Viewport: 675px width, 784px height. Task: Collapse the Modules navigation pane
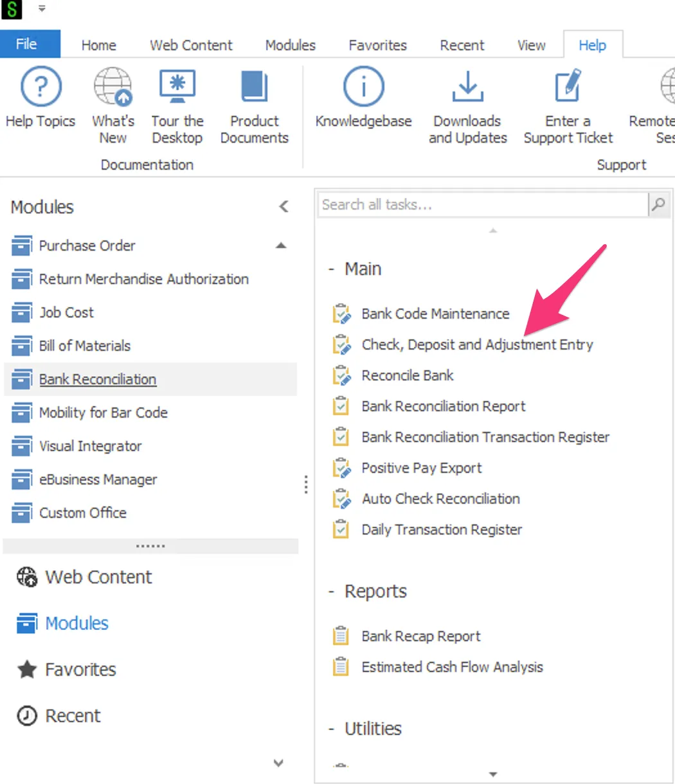(283, 206)
